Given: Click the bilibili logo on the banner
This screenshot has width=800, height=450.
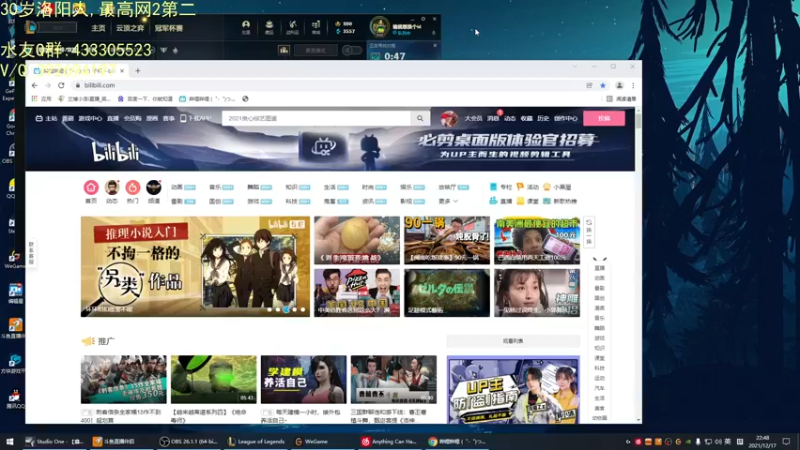Looking at the screenshot, I should [115, 152].
